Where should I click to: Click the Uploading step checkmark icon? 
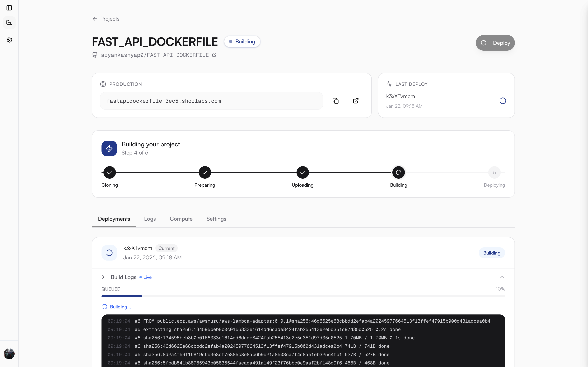[x=302, y=172]
